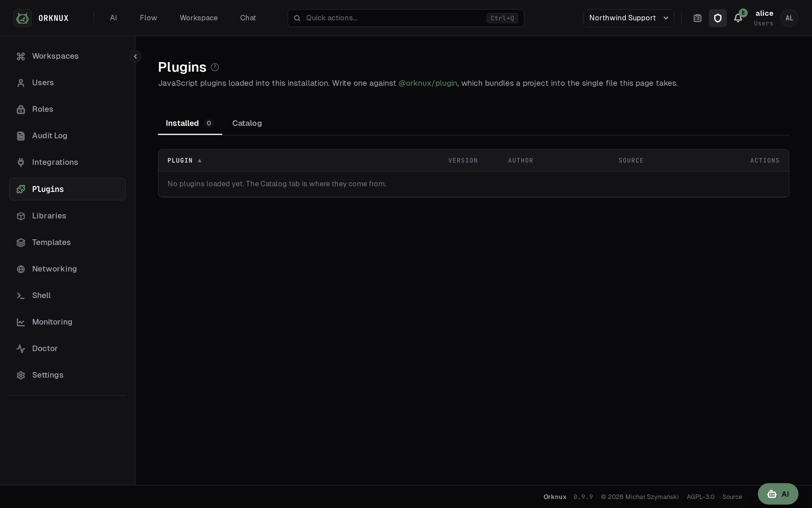Open Users via its person icon
Viewport: 812px width, 508px height.
coord(21,83)
